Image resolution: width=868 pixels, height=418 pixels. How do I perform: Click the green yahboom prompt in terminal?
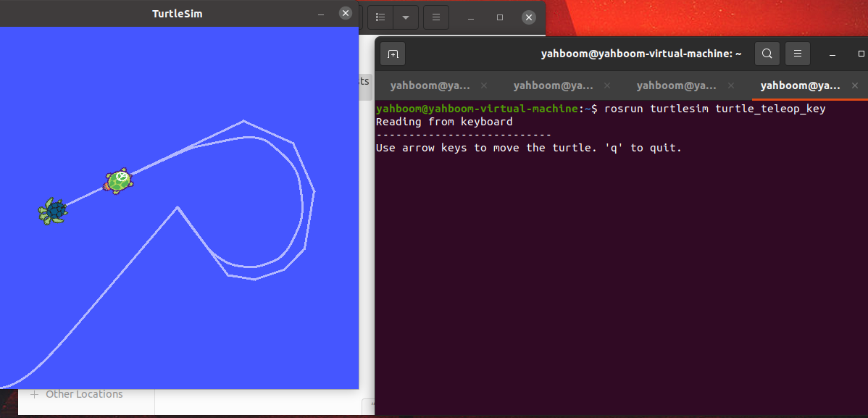[x=477, y=109]
